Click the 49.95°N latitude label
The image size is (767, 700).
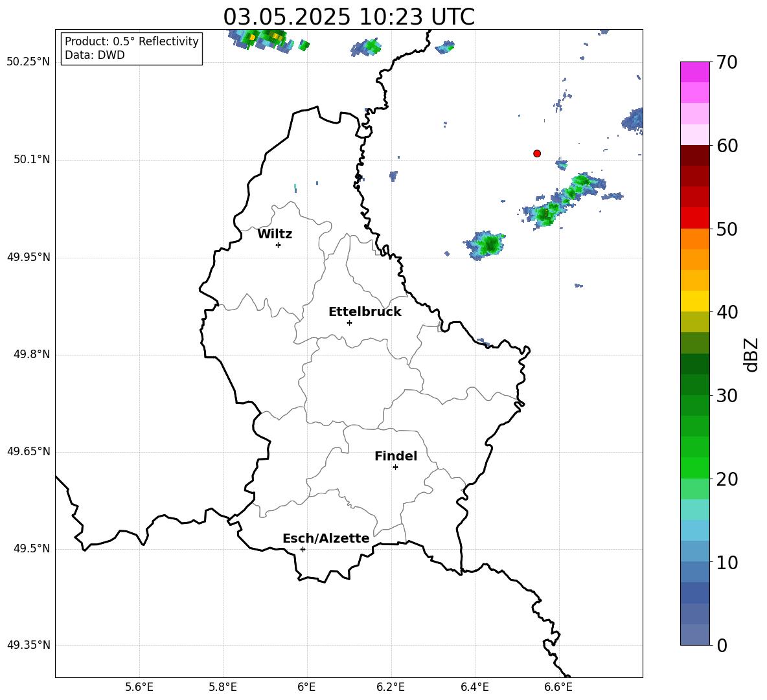point(29,257)
